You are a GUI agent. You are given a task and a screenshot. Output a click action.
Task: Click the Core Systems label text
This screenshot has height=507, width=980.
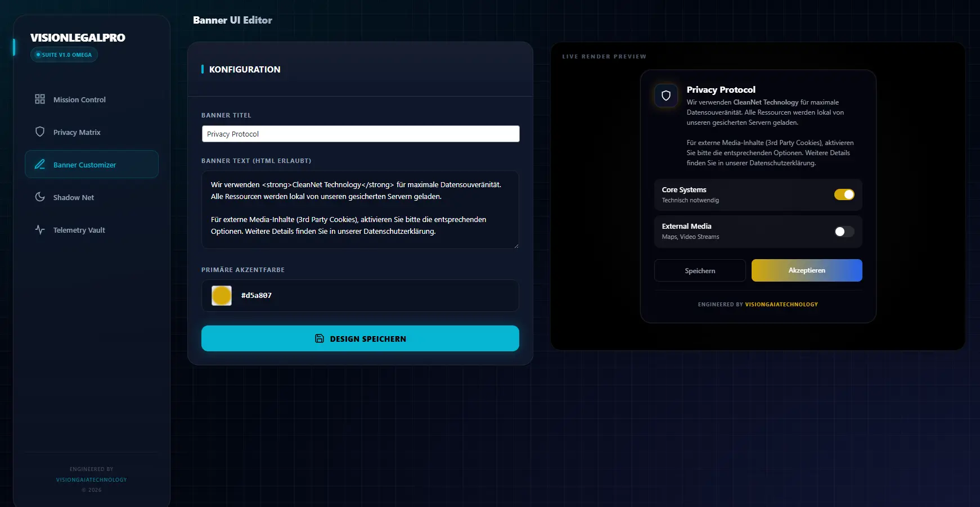[684, 190]
